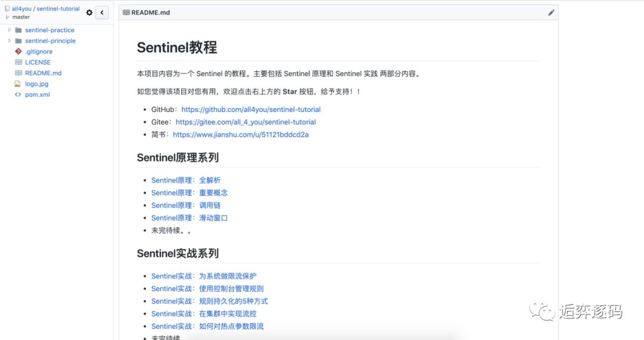Open the Gitee sentinel-tutorial URL link

[246, 122]
